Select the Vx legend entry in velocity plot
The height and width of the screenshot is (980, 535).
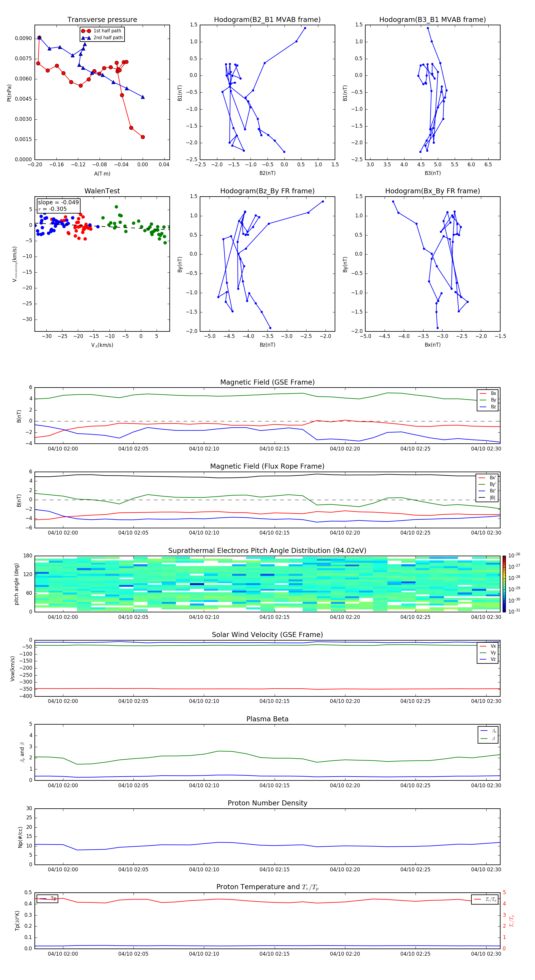[x=488, y=646]
